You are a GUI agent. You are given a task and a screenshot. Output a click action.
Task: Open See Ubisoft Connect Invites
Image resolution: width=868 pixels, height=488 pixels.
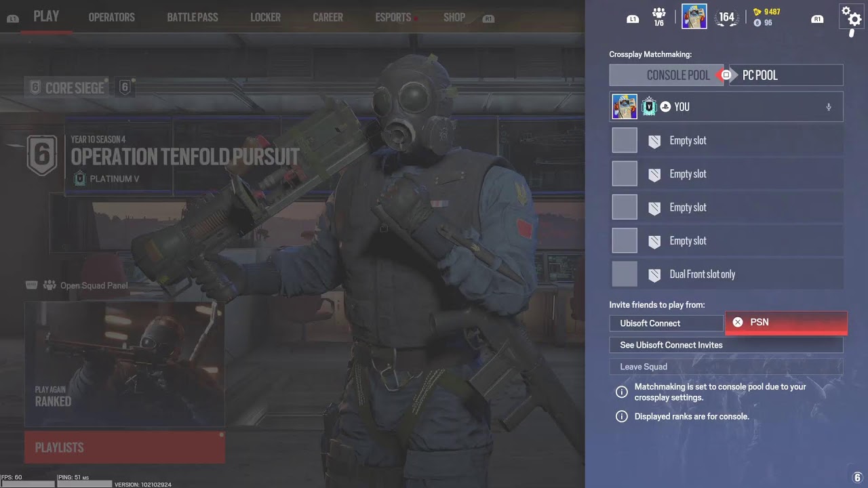(x=726, y=345)
